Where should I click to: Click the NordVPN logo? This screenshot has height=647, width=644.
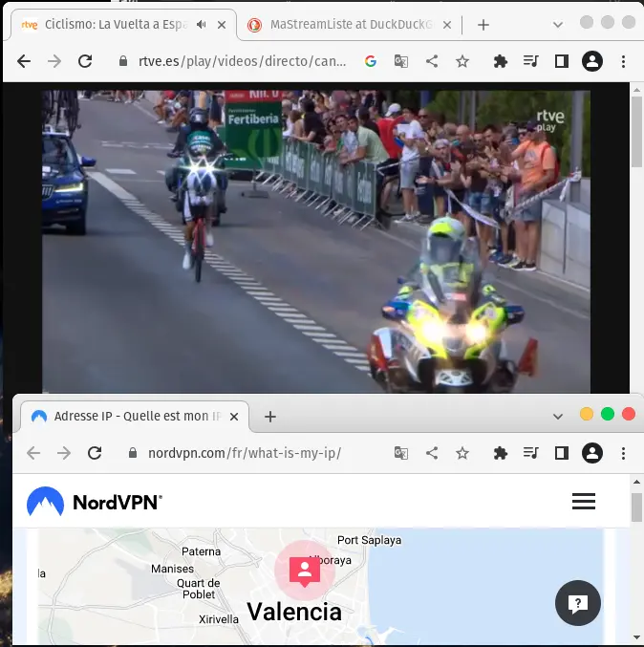tap(94, 502)
